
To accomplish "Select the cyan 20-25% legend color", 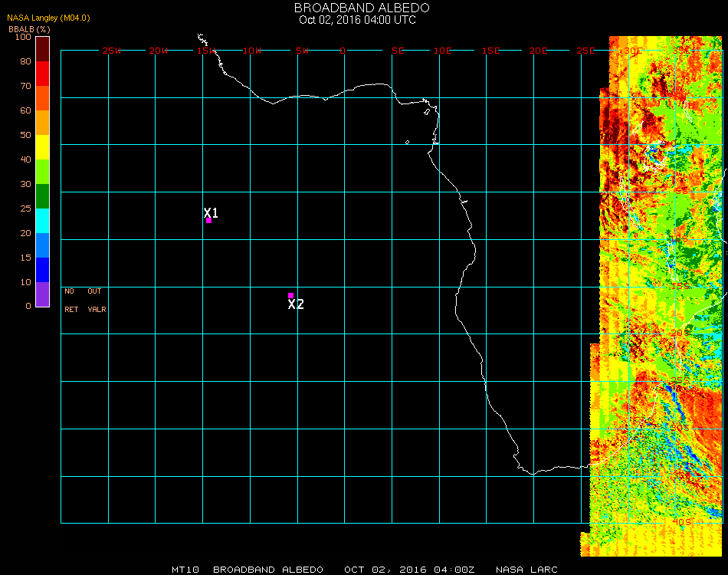I will pos(42,221).
